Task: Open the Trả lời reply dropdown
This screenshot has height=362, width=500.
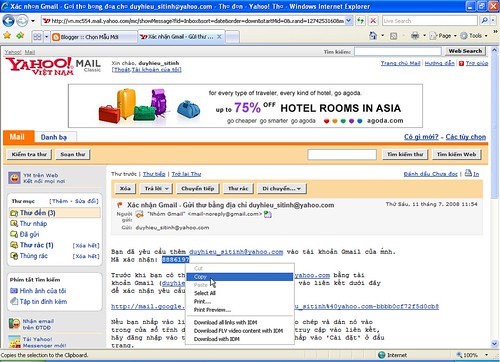Action: (157, 189)
